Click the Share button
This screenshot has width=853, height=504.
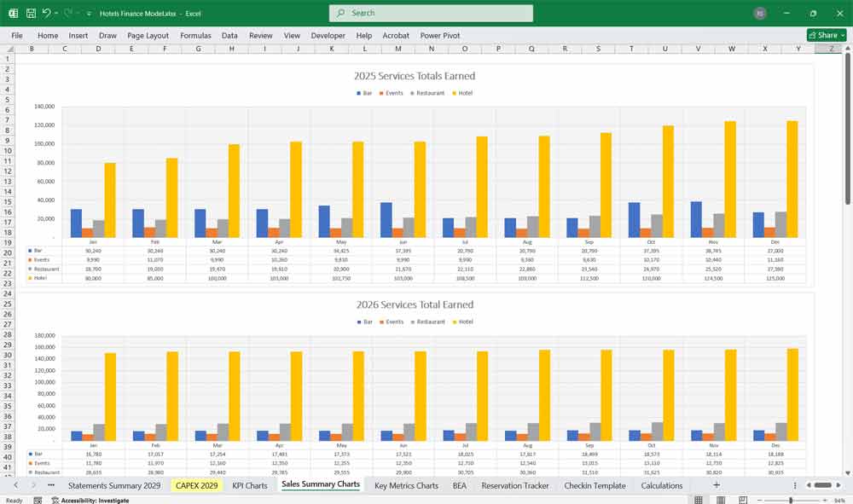[x=823, y=35]
